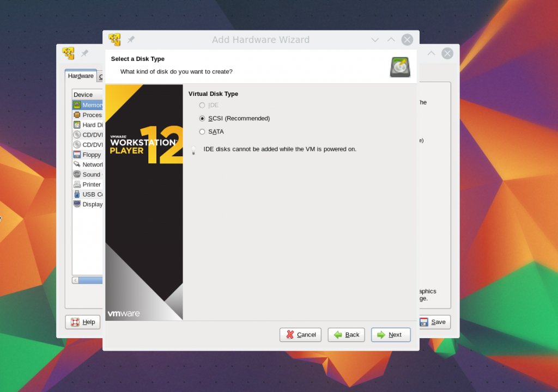558x392 pixels.
Task: Select the Network Adapter icon
Action: pyautogui.click(x=77, y=164)
